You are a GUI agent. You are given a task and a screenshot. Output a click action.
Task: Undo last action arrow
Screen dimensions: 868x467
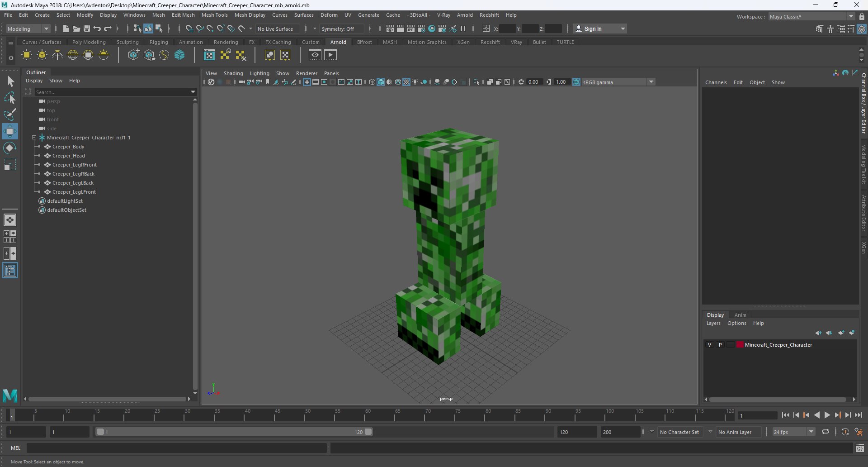[x=97, y=29]
